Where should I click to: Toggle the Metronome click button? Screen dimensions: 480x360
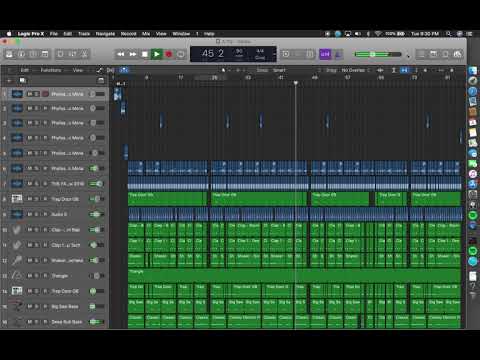(x=338, y=54)
